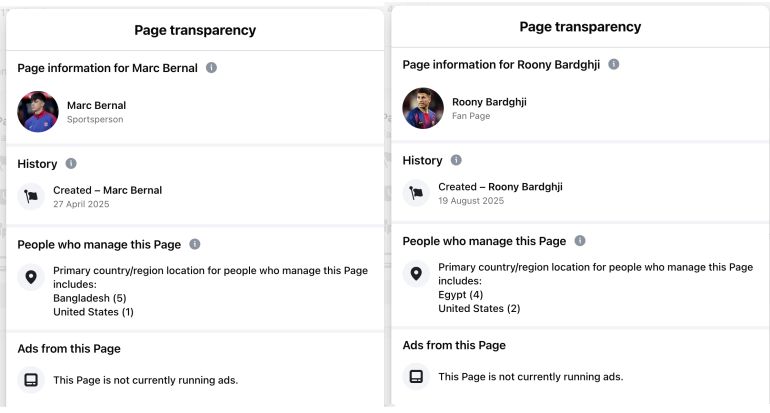Viewport: 770px width, 413px height.
Task: Click flag icon beside Created – Marc Bernal
Action: click(x=31, y=196)
